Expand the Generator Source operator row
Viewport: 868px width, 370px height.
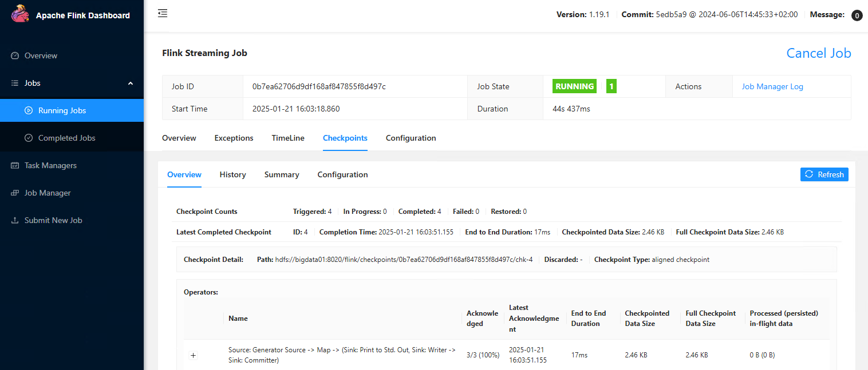coord(193,355)
